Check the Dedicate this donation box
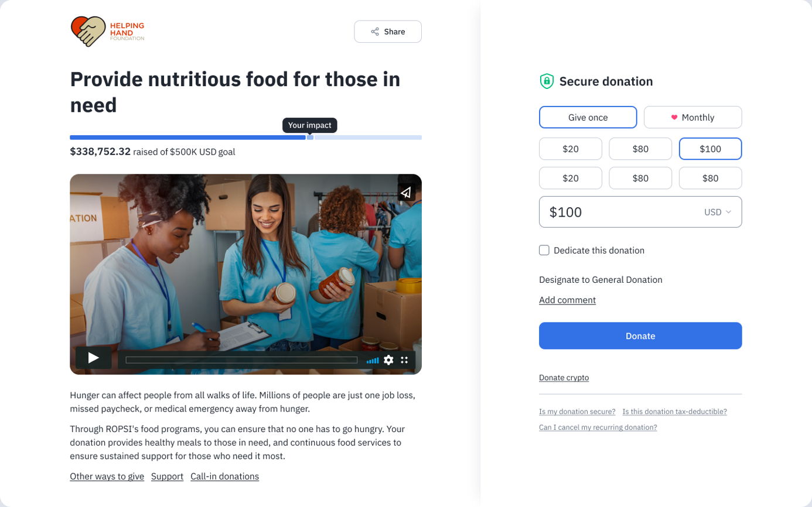Screen dimensions: 812x507 pos(544,250)
